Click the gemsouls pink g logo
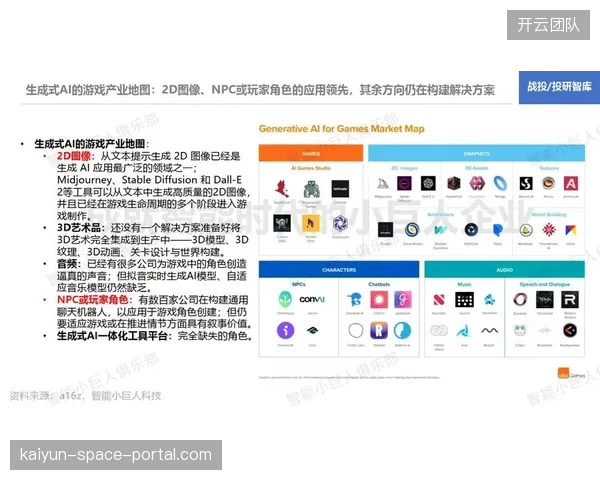Screen dimensions: 600x480 [403, 299]
